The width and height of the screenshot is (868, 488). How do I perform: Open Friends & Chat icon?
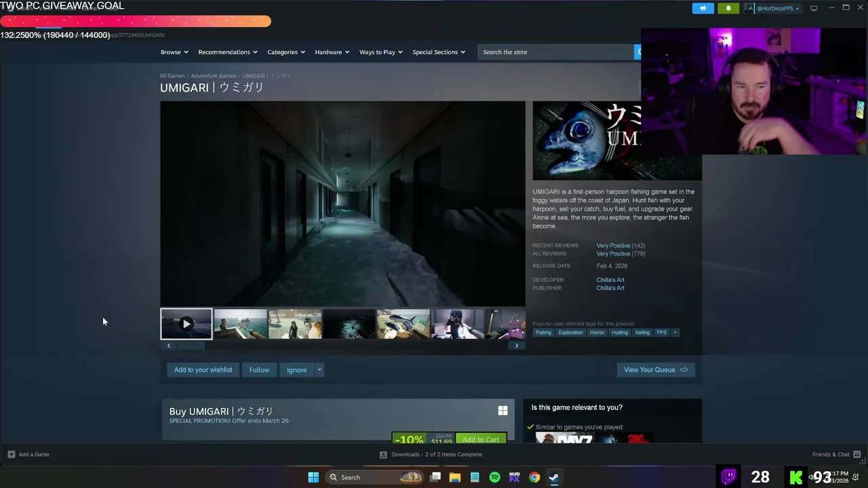point(857,454)
